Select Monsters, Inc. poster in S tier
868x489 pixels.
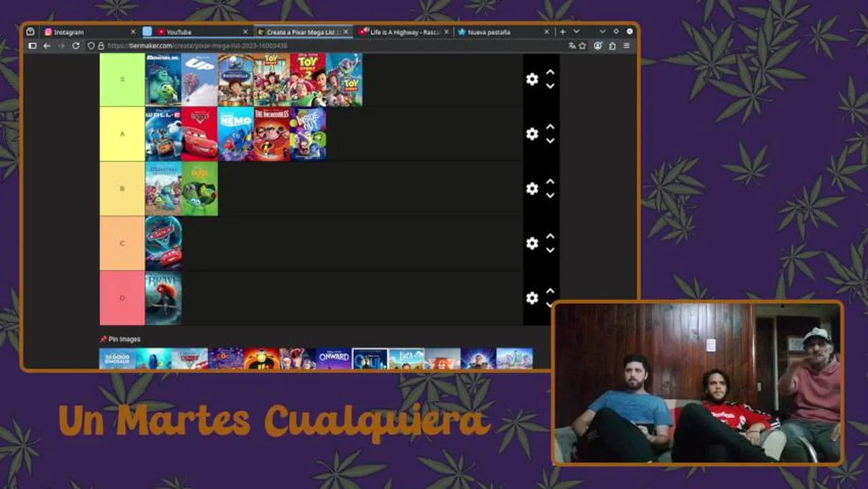pos(163,79)
